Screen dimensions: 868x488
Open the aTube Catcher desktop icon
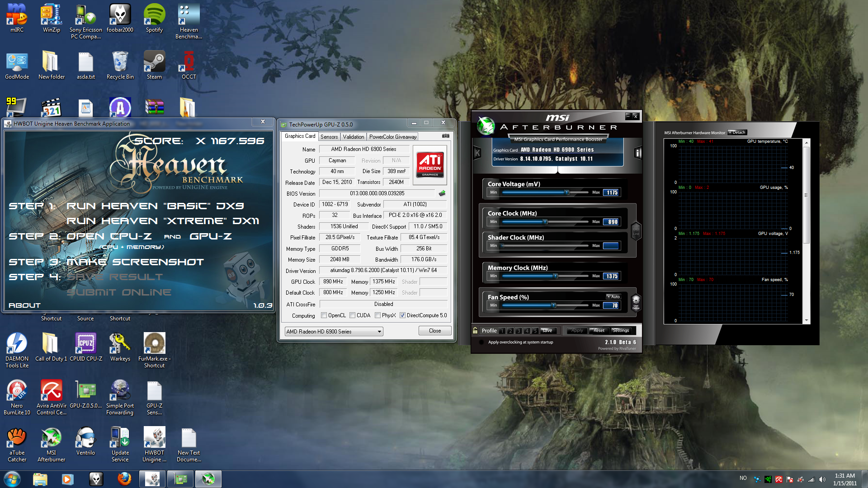pos(17,445)
